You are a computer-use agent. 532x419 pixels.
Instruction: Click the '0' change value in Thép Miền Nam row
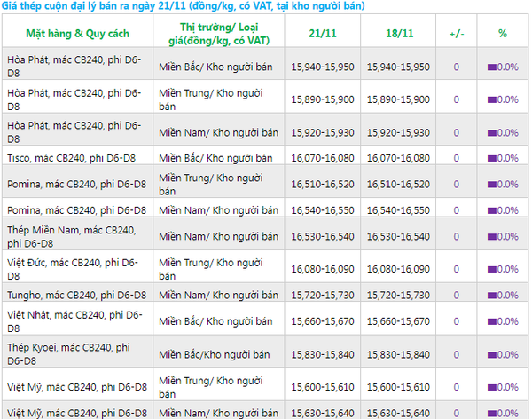coord(457,236)
